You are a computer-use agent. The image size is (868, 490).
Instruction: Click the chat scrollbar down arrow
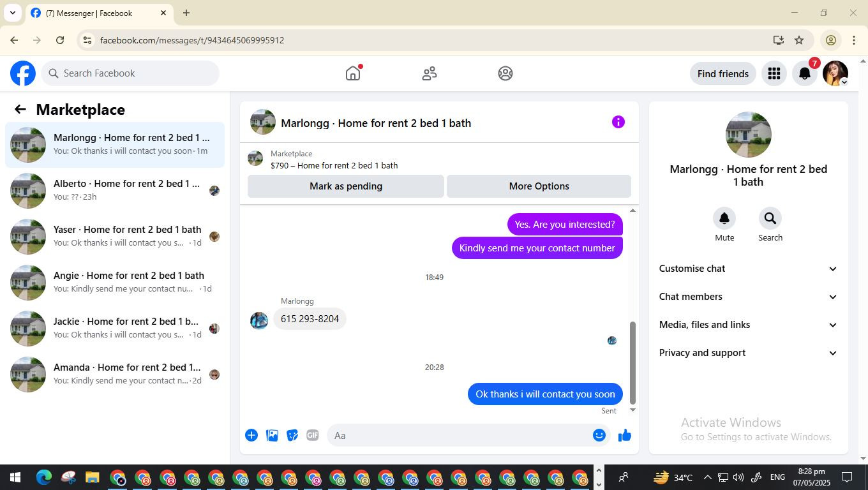632,410
